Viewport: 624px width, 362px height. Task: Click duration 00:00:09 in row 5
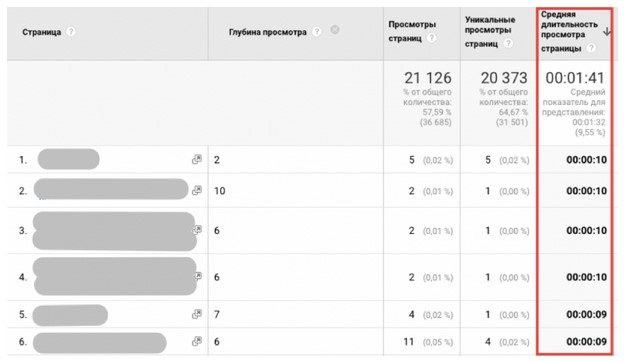[x=587, y=315]
